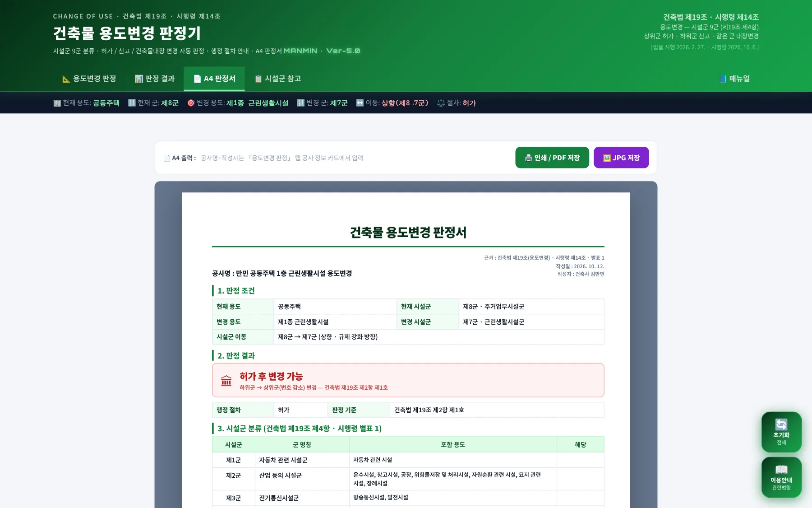
Task: Click the open book icon above 이용안내
Action: point(781,470)
